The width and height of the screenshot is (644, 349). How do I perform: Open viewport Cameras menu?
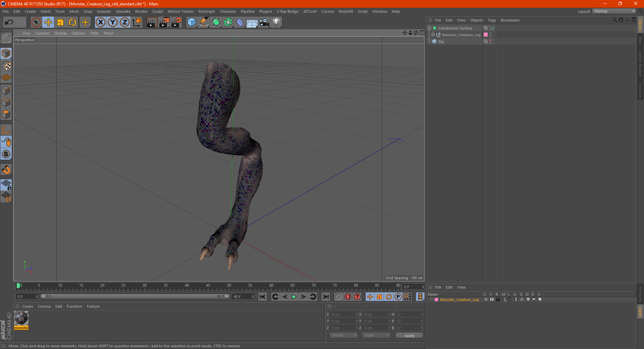[42, 33]
